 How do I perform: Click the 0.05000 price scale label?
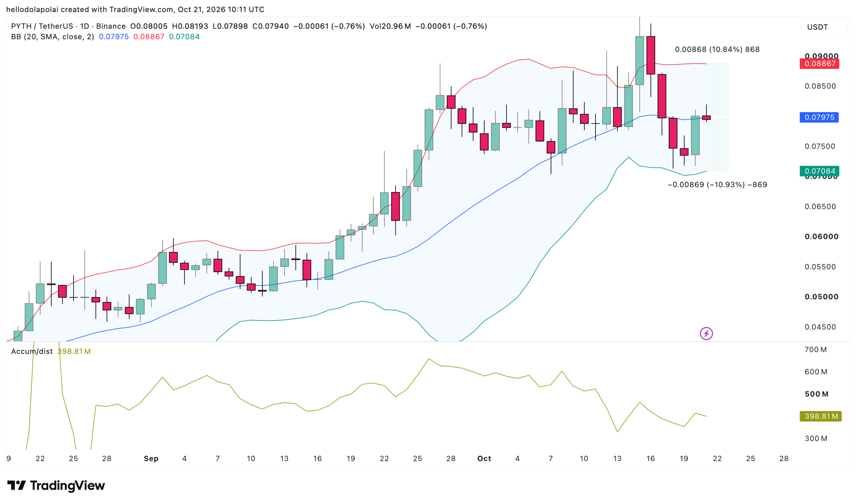coord(821,297)
